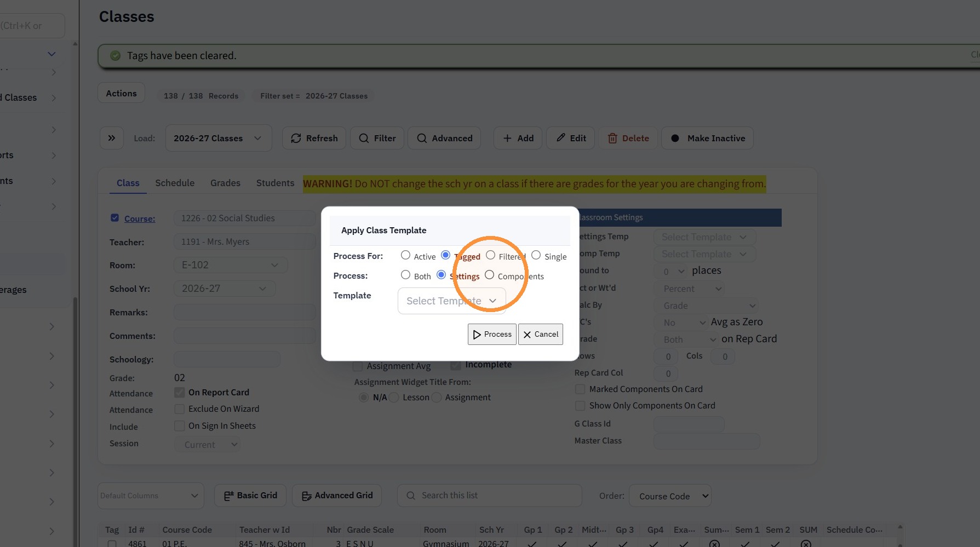Open the Room E-102 dropdown

coord(231,265)
